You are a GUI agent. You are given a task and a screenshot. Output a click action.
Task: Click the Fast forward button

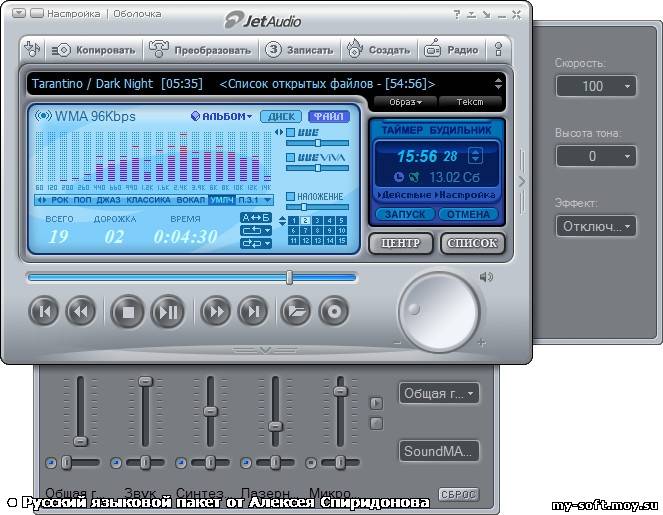pos(216,312)
